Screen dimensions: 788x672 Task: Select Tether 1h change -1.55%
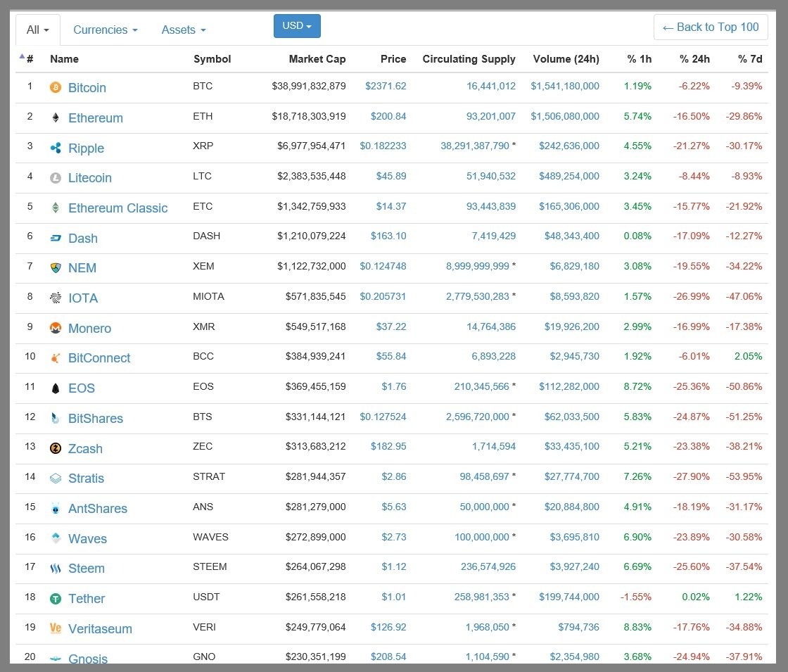coord(636,597)
